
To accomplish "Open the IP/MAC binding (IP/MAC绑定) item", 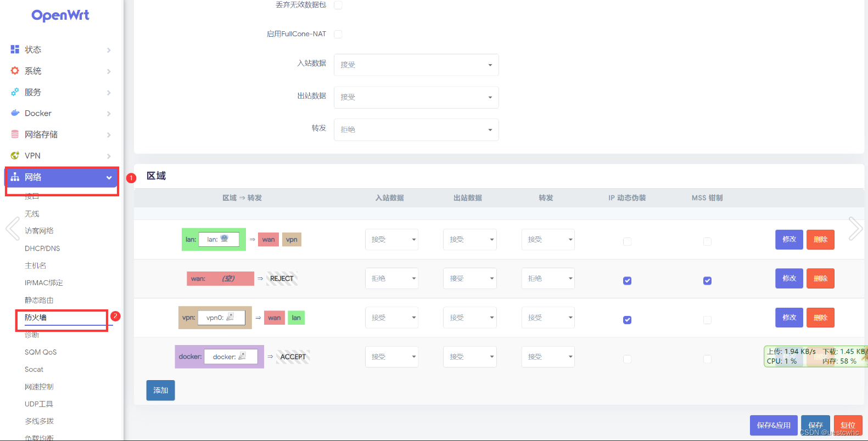I will 44,282.
